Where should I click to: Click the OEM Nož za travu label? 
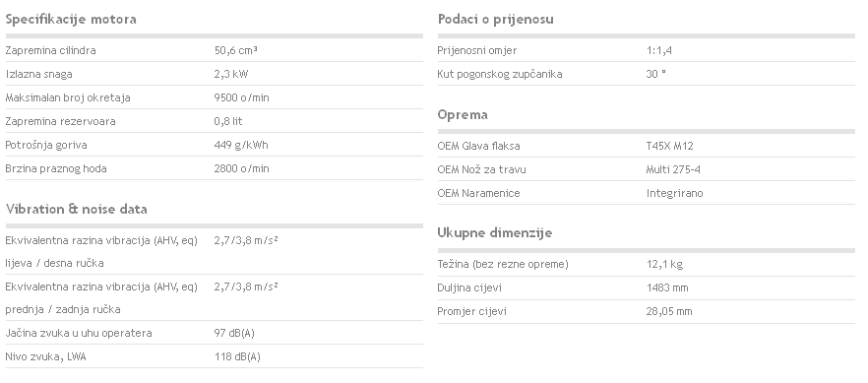point(481,170)
